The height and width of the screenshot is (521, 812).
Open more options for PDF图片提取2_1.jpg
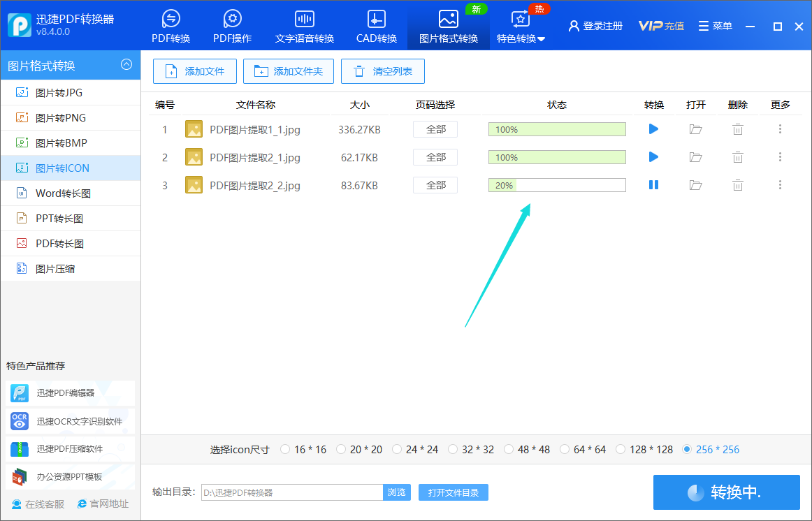coord(780,156)
